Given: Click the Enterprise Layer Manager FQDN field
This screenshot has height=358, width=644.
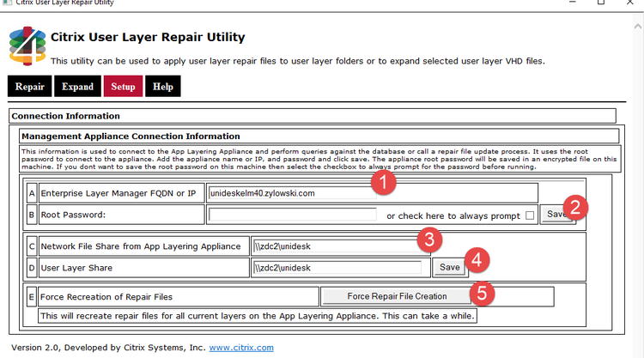Looking at the screenshot, I should (x=292, y=193).
